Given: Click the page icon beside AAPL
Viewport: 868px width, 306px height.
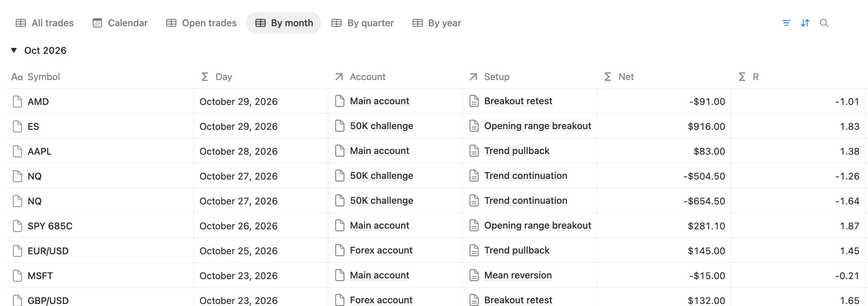Looking at the screenshot, I should [17, 151].
